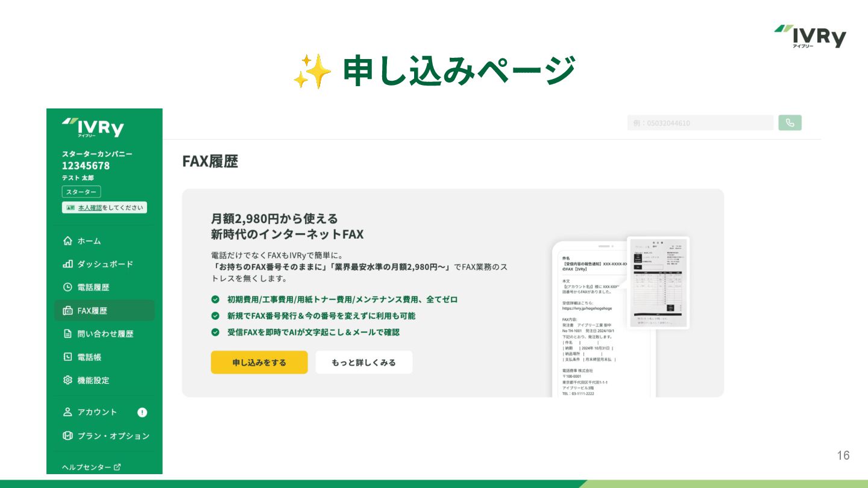868x488 pixels.
Task: Click the 本人確認 identity verification link
Action: pyautogui.click(x=90, y=207)
